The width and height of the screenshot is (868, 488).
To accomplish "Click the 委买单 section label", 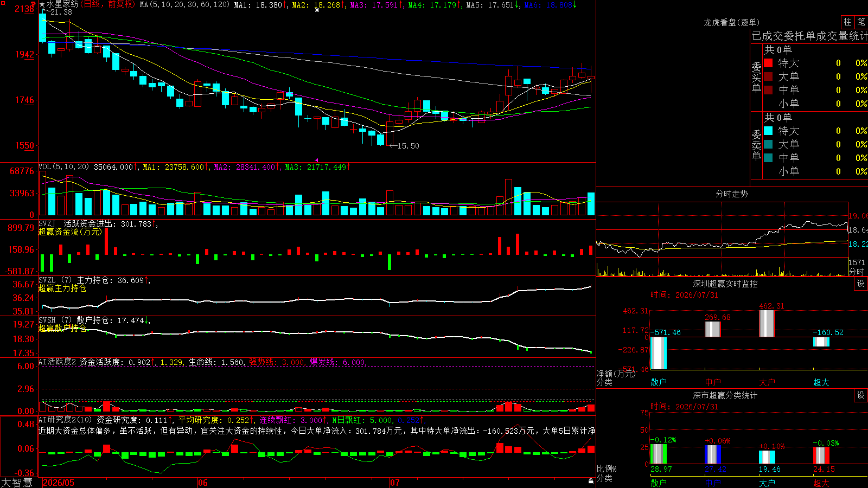I will [756, 77].
